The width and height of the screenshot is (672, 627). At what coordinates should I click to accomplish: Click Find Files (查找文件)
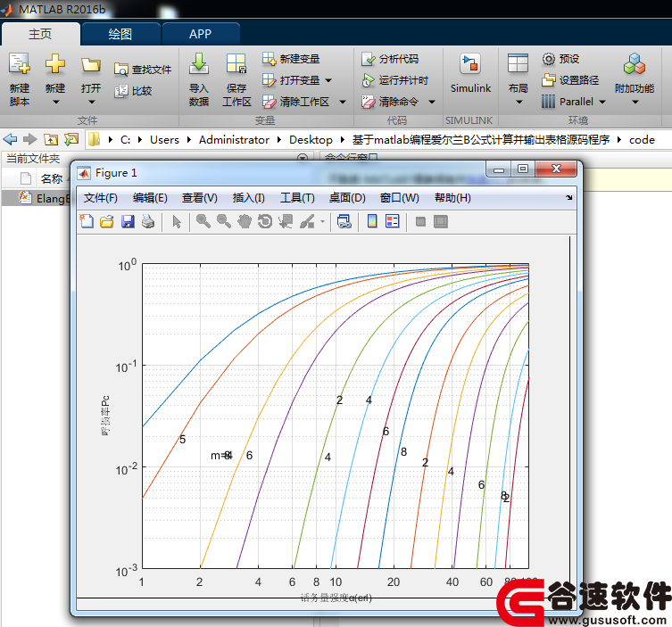click(x=143, y=70)
